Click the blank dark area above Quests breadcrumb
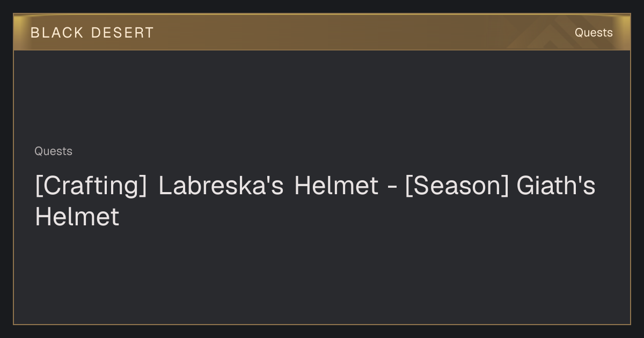This screenshot has width=644, height=338. [322, 97]
